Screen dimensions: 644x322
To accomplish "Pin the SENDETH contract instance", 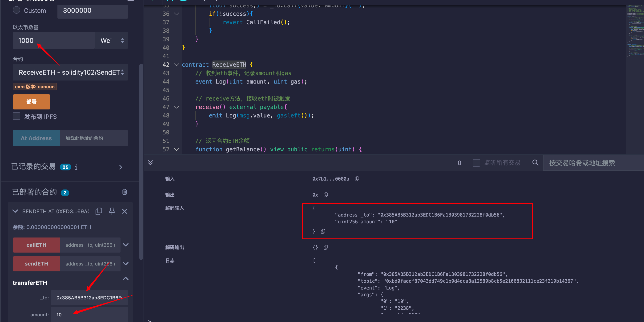I will (x=112, y=211).
